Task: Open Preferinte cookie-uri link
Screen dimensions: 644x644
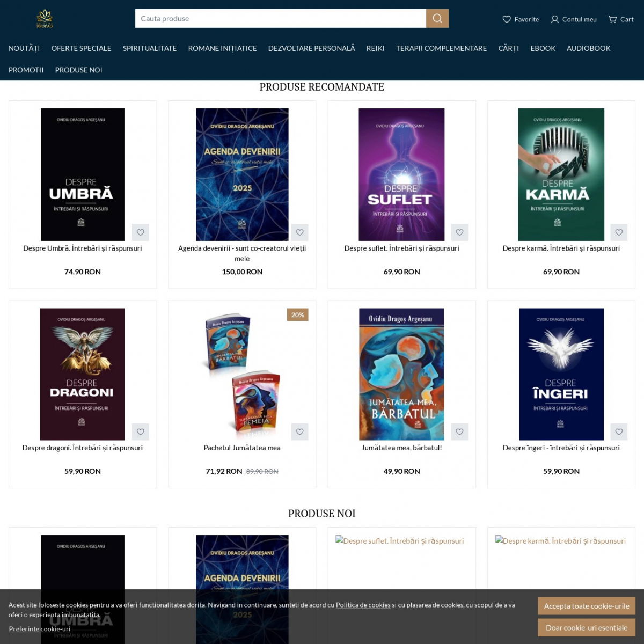Action: [40, 629]
